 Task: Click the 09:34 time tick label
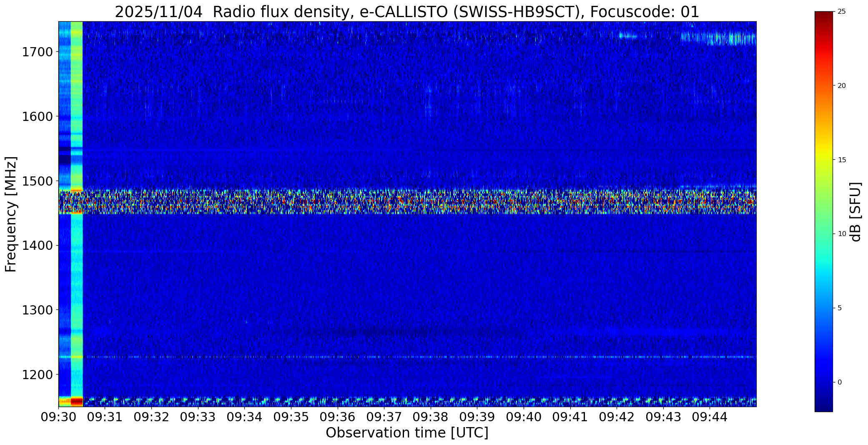pyautogui.click(x=245, y=417)
